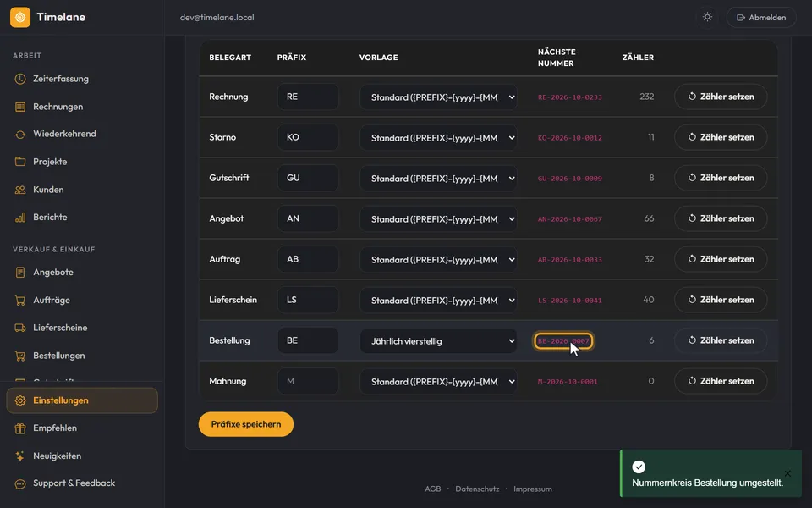The width and height of the screenshot is (812, 508).
Task: Toggle the light/dark theme sun icon
Action: [707, 17]
